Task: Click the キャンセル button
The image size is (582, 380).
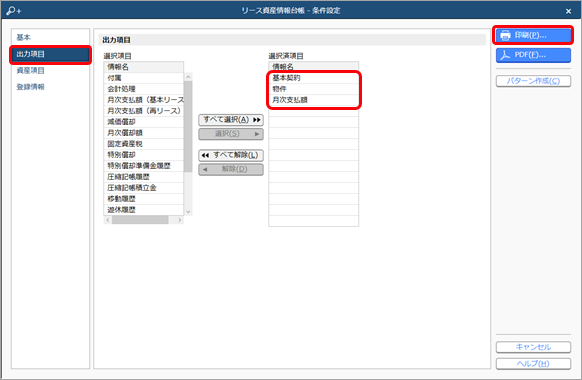Action: (x=533, y=347)
